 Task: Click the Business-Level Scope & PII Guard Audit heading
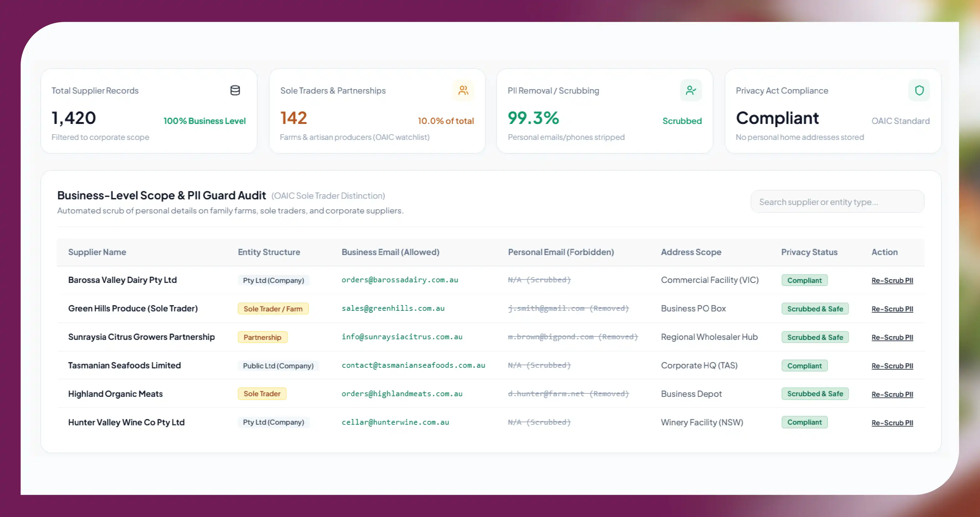click(161, 196)
